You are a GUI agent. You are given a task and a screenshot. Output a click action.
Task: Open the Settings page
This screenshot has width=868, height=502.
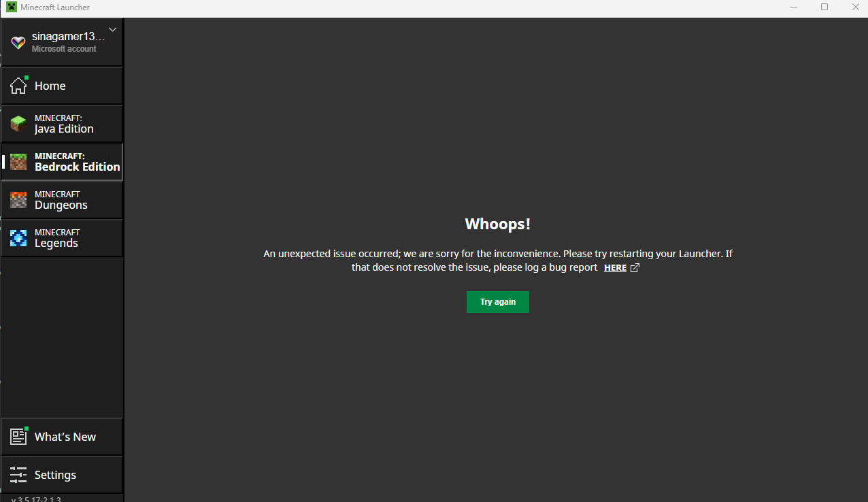62,475
